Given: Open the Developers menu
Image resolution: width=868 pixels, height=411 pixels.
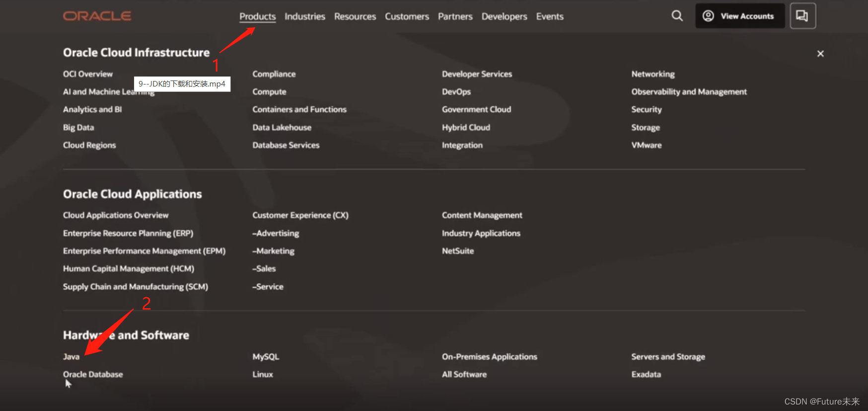Looking at the screenshot, I should tap(504, 16).
